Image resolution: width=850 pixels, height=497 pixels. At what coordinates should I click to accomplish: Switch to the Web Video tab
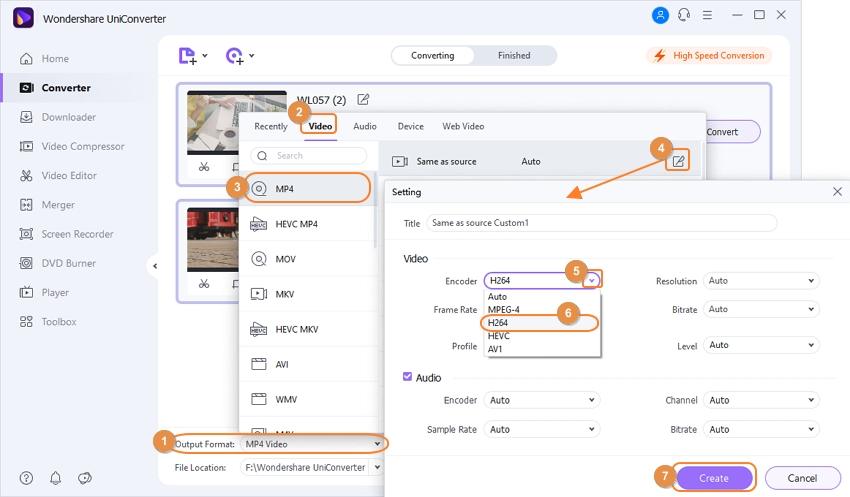463,126
